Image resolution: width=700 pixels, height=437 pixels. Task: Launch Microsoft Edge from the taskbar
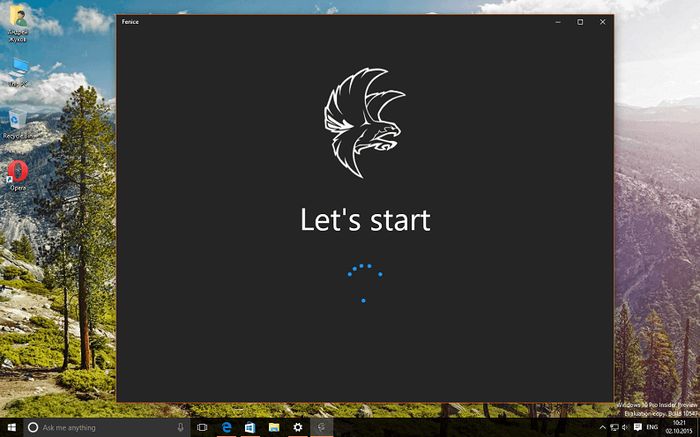(x=227, y=427)
